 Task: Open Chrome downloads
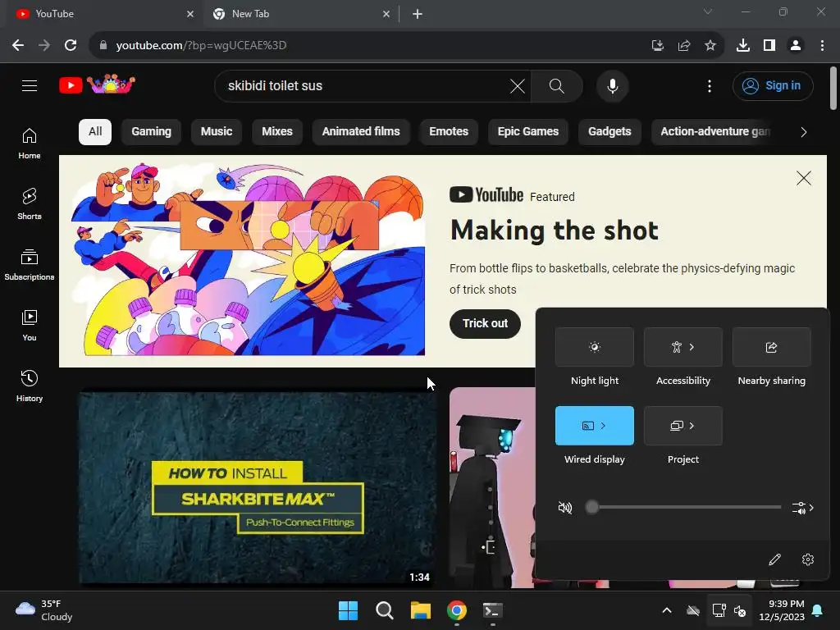click(742, 46)
